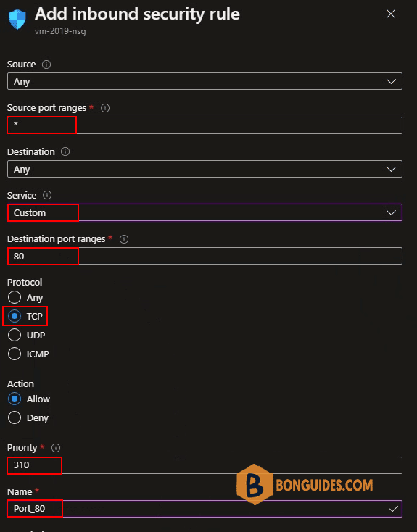The height and width of the screenshot is (532, 417).
Task: Click the Source port ranges field
Action: [x=205, y=125]
